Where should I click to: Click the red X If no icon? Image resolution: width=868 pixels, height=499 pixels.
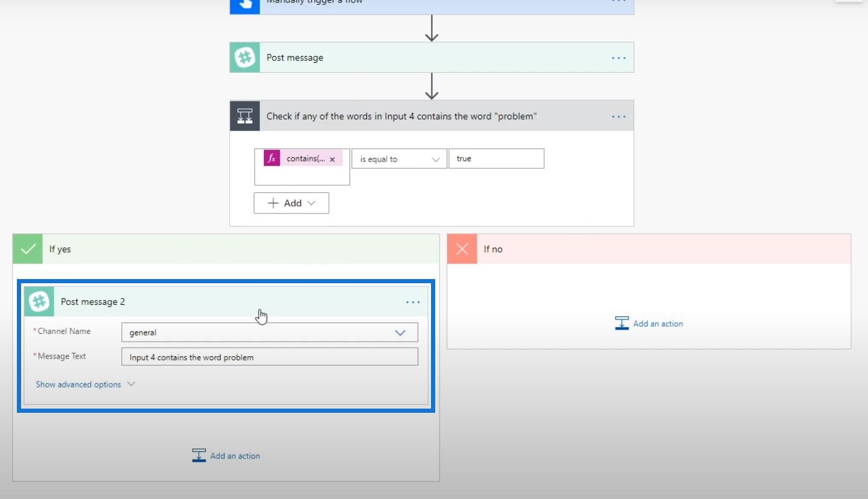click(462, 249)
